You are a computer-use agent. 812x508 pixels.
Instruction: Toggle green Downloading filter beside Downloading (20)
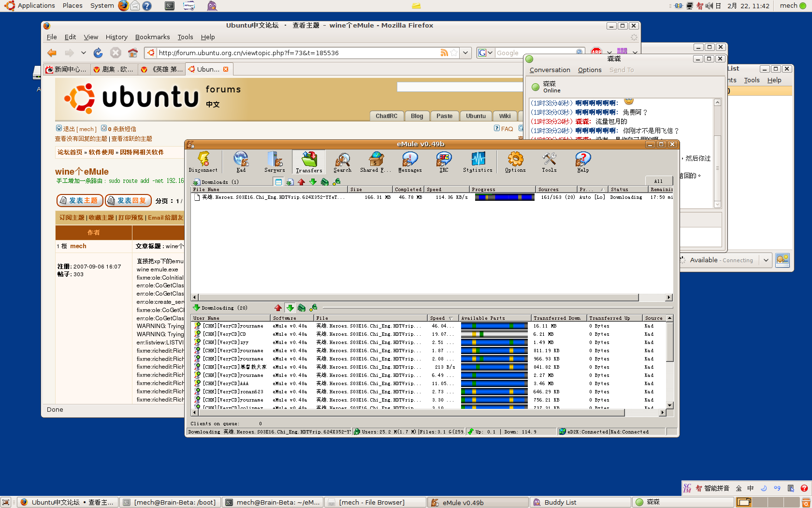coord(290,308)
